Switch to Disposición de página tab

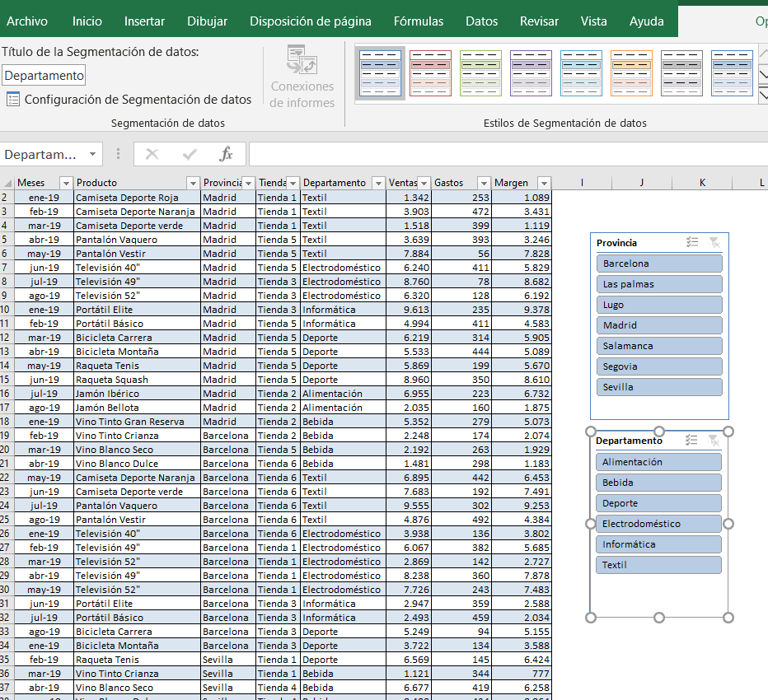coord(311,21)
